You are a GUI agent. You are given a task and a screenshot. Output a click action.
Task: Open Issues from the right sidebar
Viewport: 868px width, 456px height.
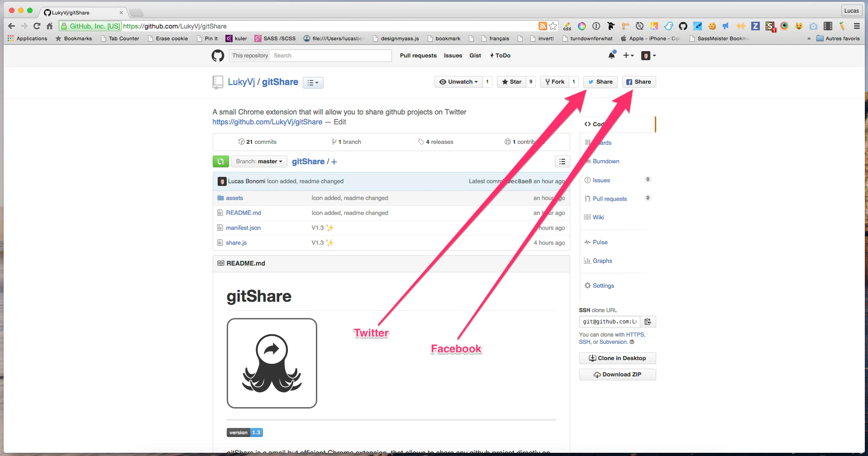[601, 180]
